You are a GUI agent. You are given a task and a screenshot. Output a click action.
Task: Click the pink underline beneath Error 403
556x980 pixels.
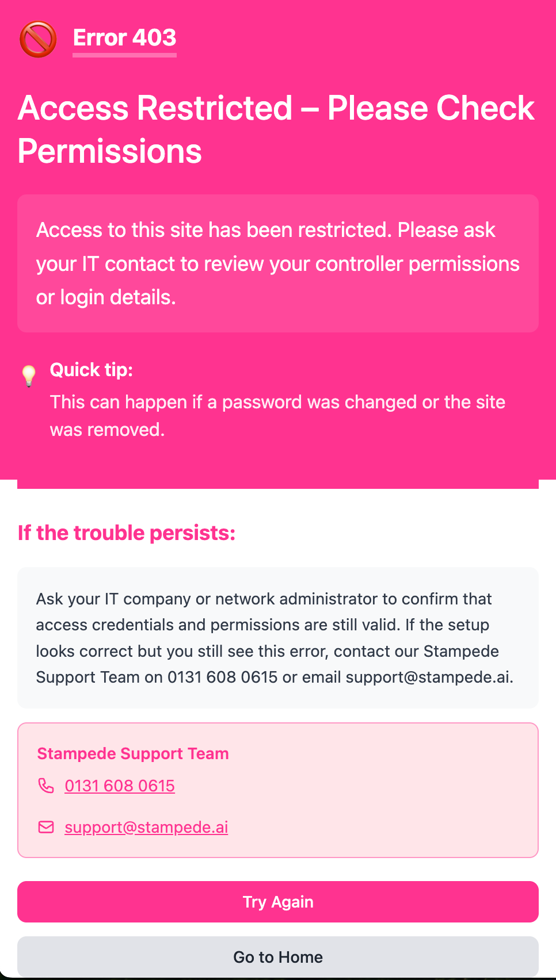tap(124, 55)
